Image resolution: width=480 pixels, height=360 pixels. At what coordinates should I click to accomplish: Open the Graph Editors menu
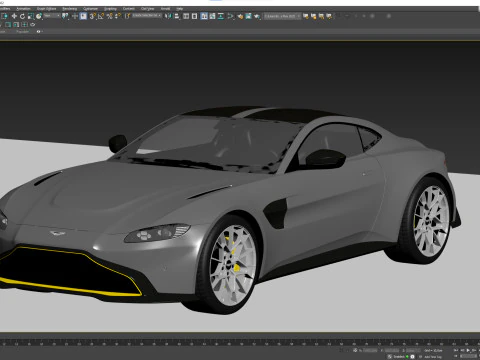(46, 9)
